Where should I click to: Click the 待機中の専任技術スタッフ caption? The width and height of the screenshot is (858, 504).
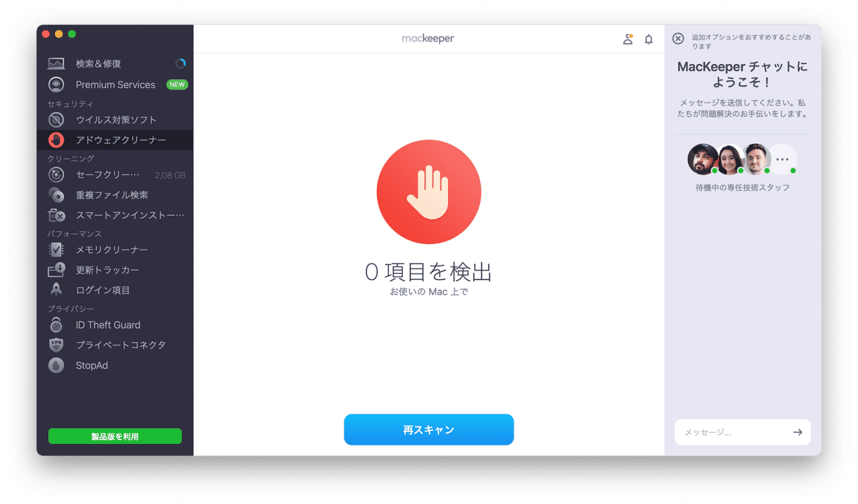(x=743, y=188)
